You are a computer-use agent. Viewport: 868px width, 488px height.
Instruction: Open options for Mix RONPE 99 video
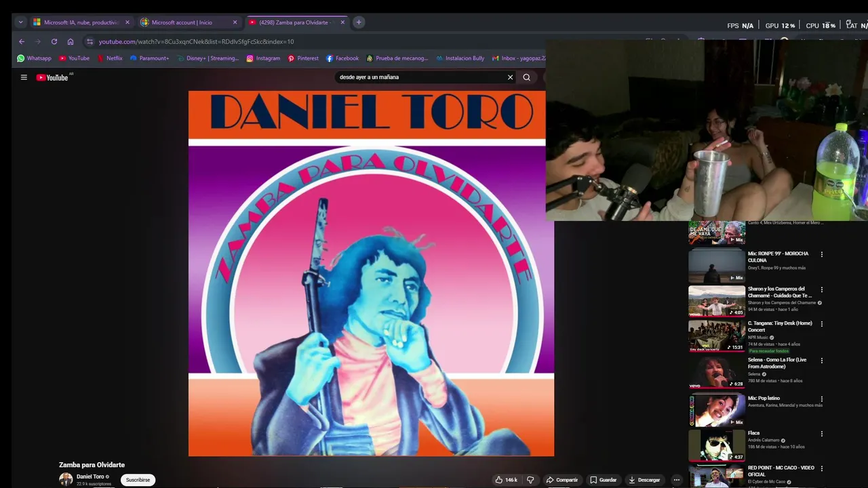click(x=822, y=255)
